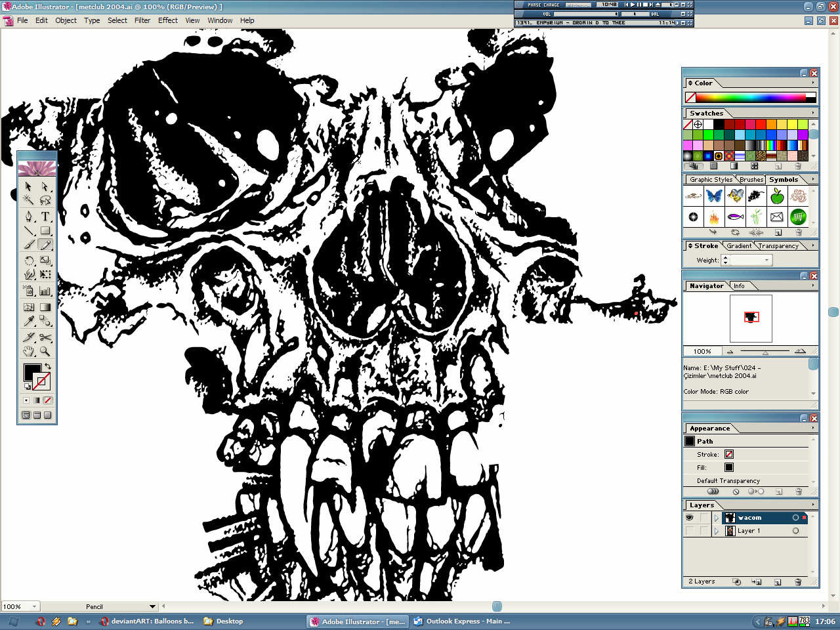Set paint mode to None in toolbox

tap(48, 400)
